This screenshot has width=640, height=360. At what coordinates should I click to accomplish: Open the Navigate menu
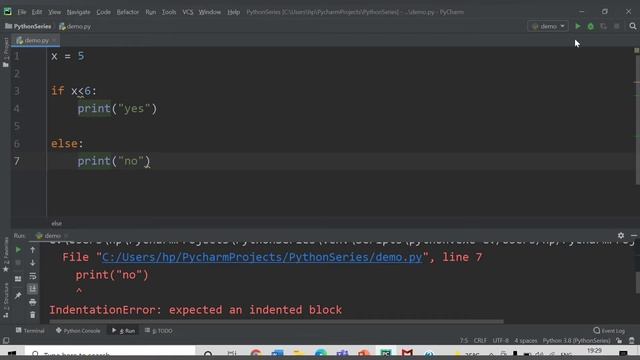pyautogui.click(x=78, y=12)
